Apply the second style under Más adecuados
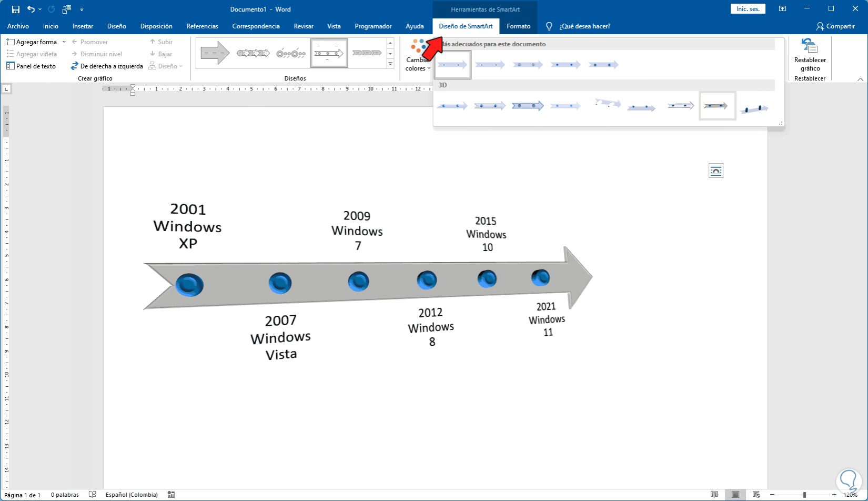868x501 pixels. [490, 65]
